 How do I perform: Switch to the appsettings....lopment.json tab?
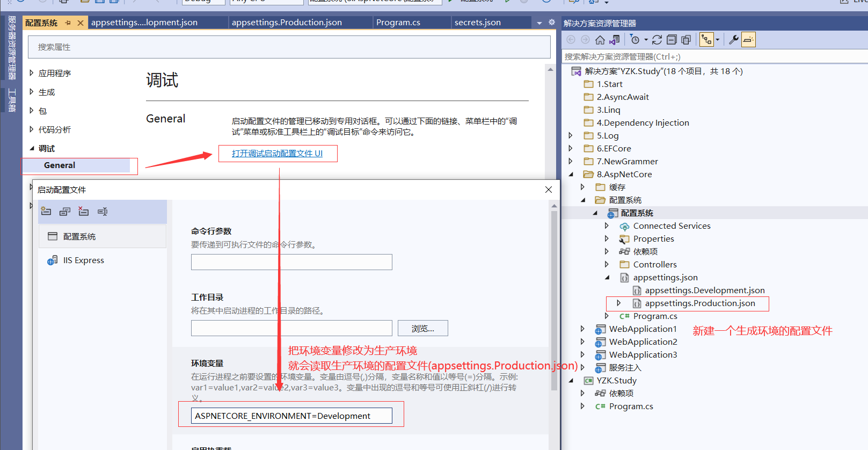pyautogui.click(x=144, y=23)
